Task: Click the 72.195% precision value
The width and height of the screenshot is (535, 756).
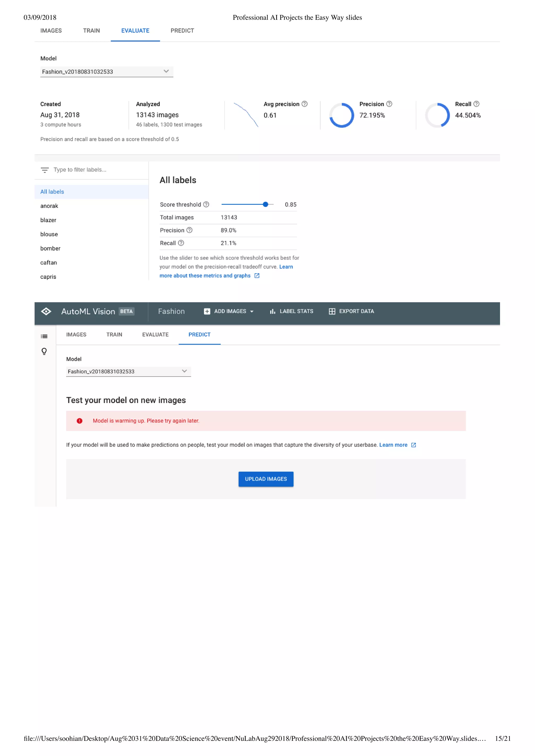Action: click(372, 115)
